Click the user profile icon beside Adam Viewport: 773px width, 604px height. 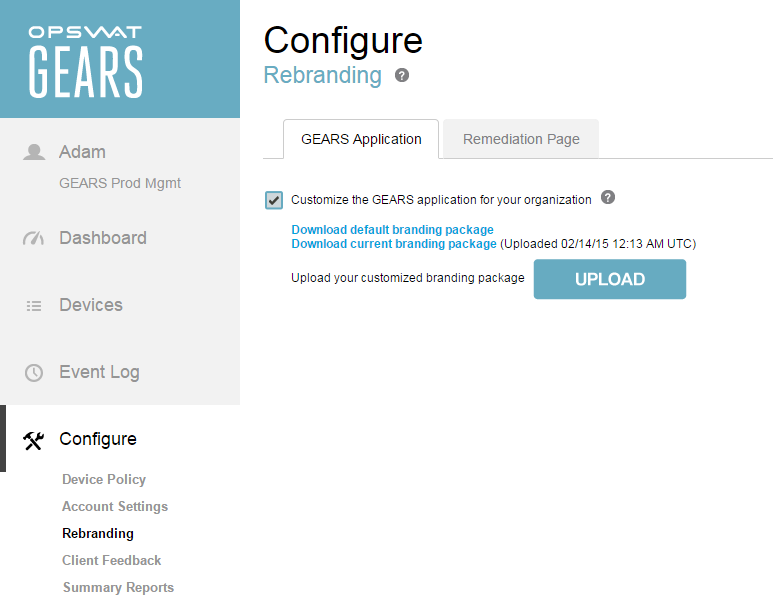click(34, 152)
